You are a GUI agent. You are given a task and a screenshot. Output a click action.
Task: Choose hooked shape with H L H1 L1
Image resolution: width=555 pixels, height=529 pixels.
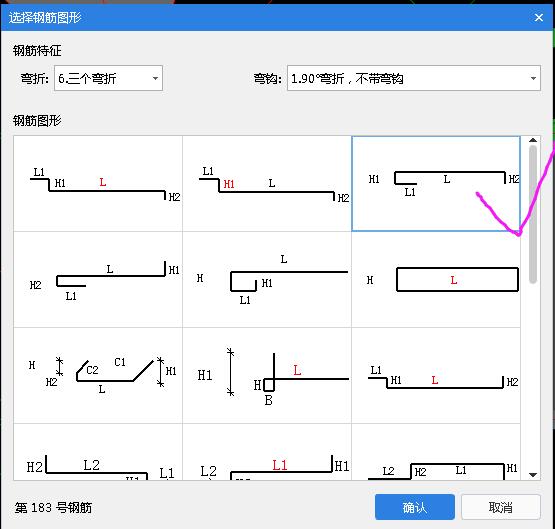pos(267,280)
